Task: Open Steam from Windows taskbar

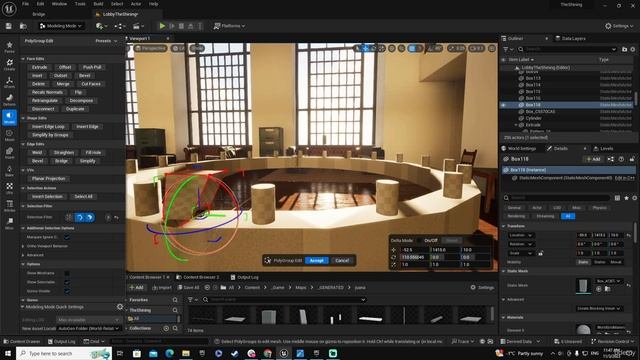Action: point(235,353)
